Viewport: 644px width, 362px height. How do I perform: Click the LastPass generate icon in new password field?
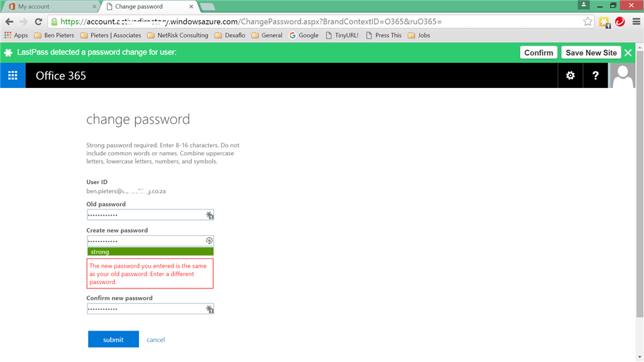[209, 241]
